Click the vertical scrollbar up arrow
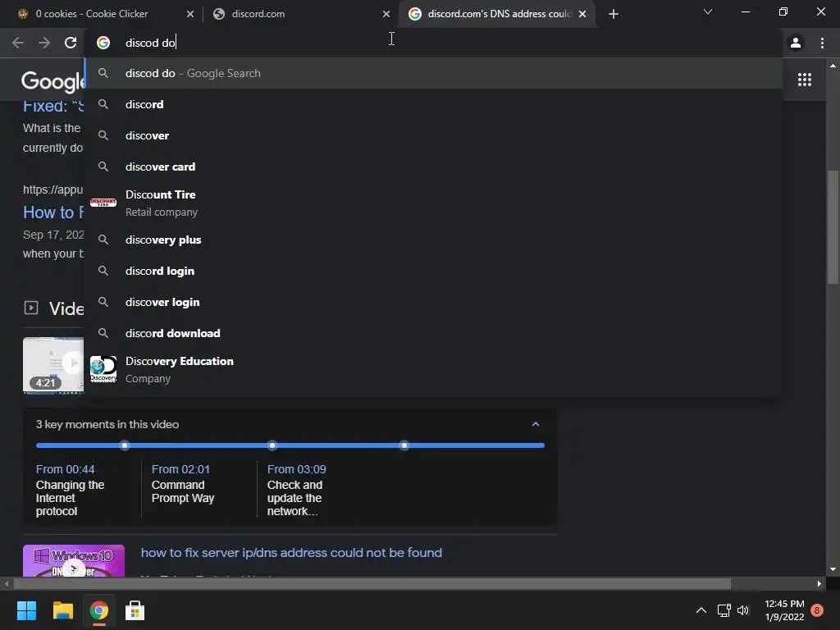 pos(833,66)
